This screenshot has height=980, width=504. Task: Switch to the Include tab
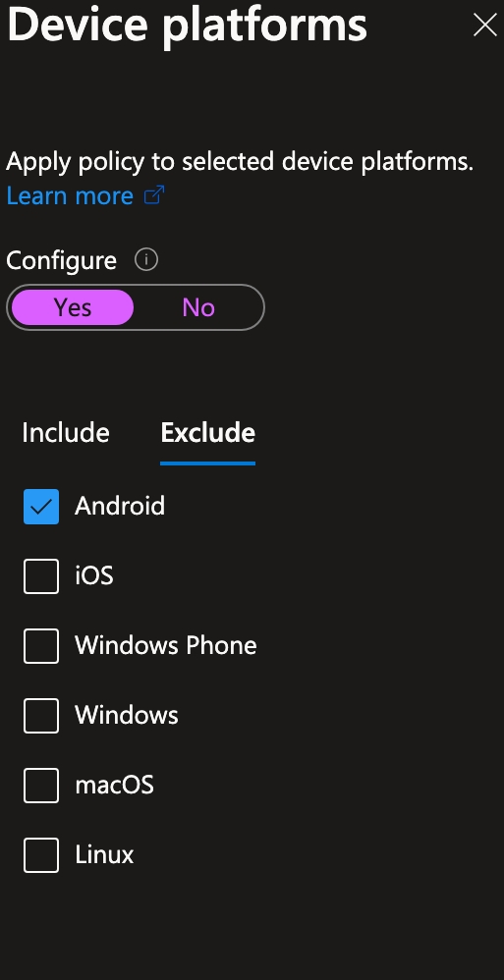point(66,433)
